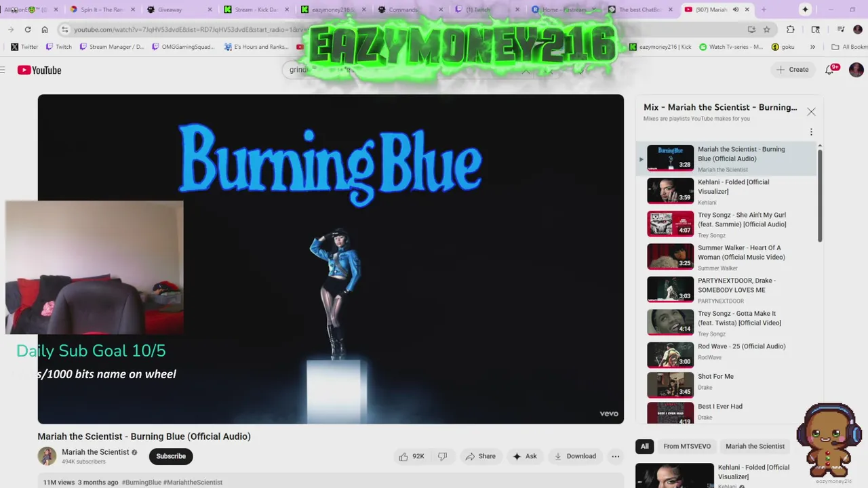868x488 pixels.
Task: Switch to Home - Pastream tab
Action: pos(563,9)
